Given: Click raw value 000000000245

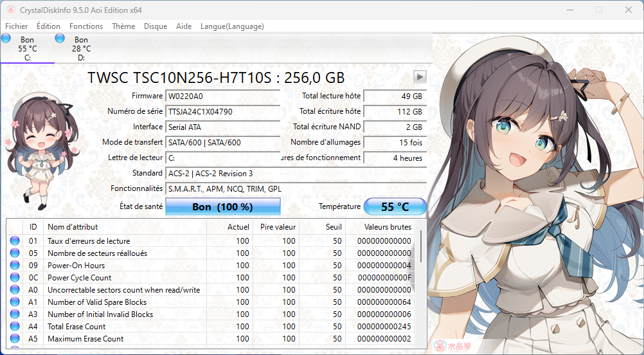Looking at the screenshot, I should coord(384,327).
